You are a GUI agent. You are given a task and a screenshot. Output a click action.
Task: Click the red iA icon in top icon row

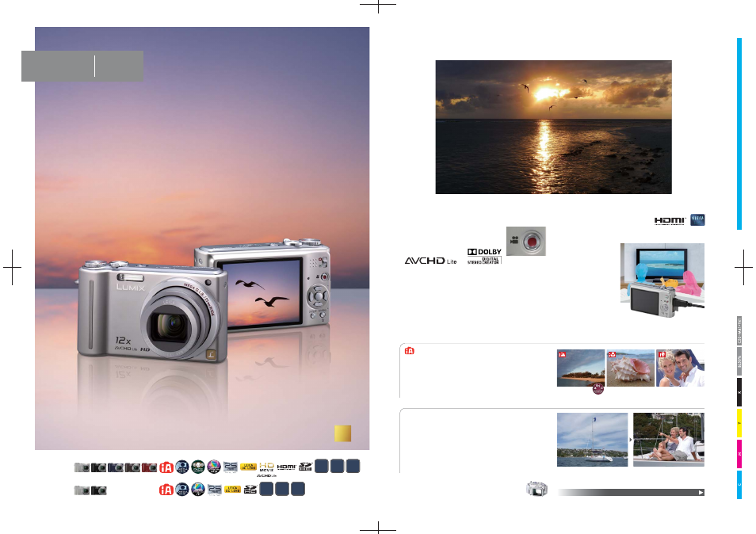[166, 467]
